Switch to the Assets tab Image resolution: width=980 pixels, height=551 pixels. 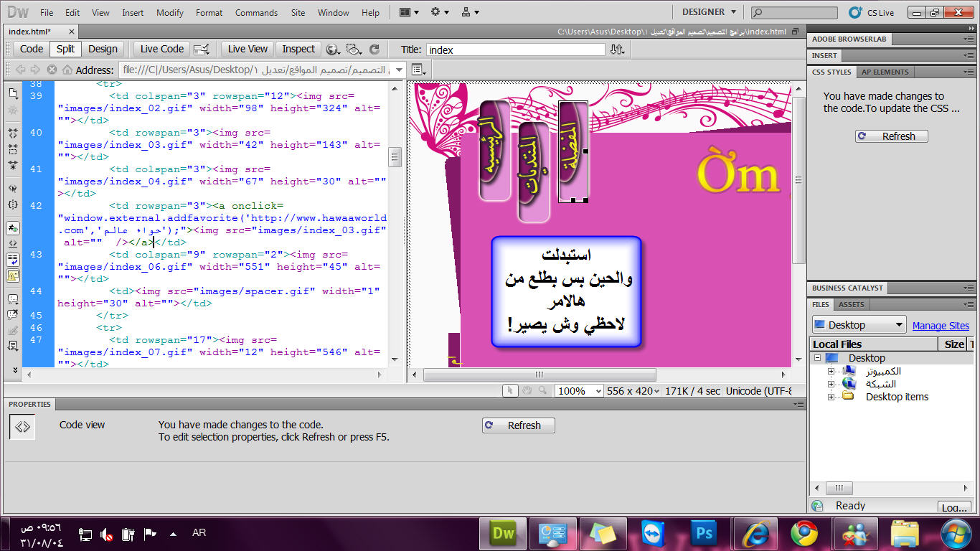[x=852, y=304]
